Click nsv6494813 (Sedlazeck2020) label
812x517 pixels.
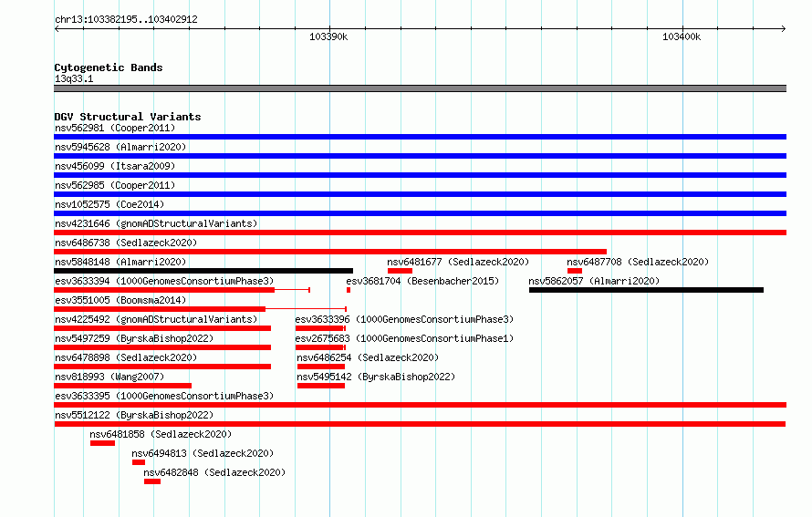[203, 453]
